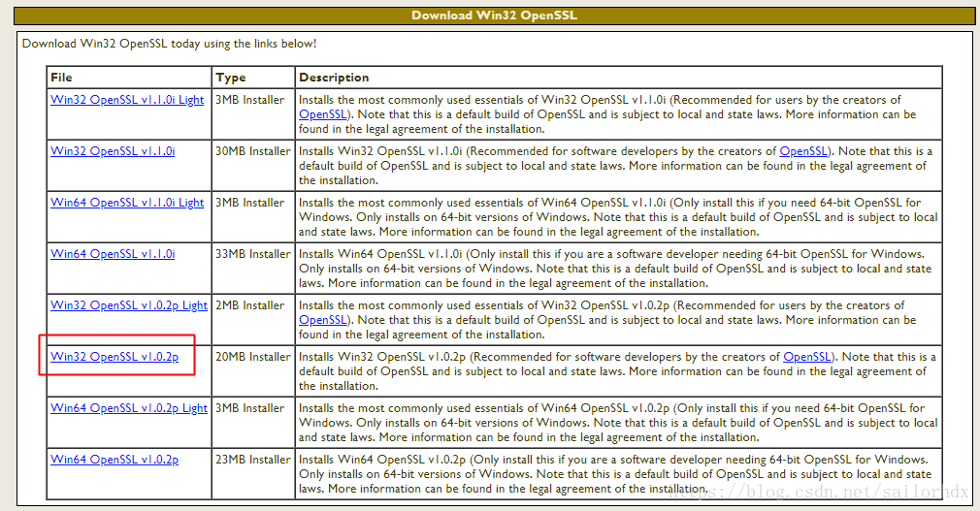Click the Win64 OpenSSL v1.0.2p Light description text
Screen dimensions: 980x511
pos(618,423)
